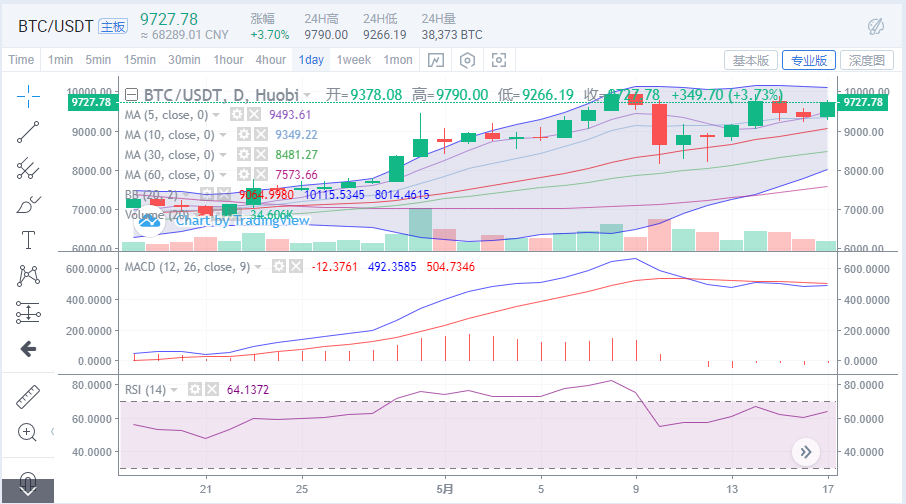The height and width of the screenshot is (504, 906).
Task: Click the RSI value 64.1372
Action: coord(248,390)
